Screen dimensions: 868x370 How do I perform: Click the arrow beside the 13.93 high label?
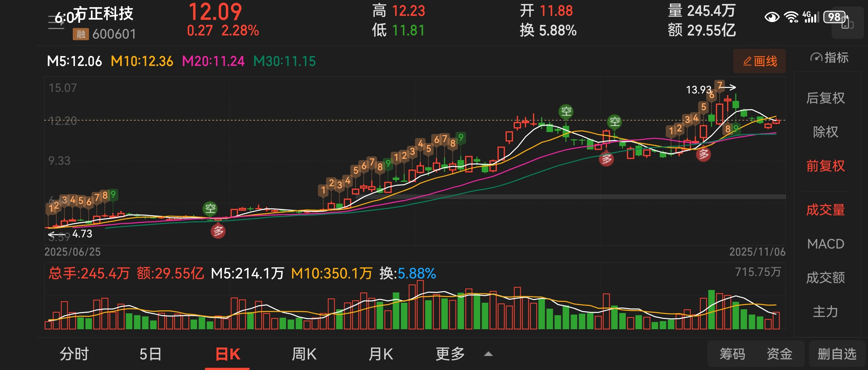(730, 87)
